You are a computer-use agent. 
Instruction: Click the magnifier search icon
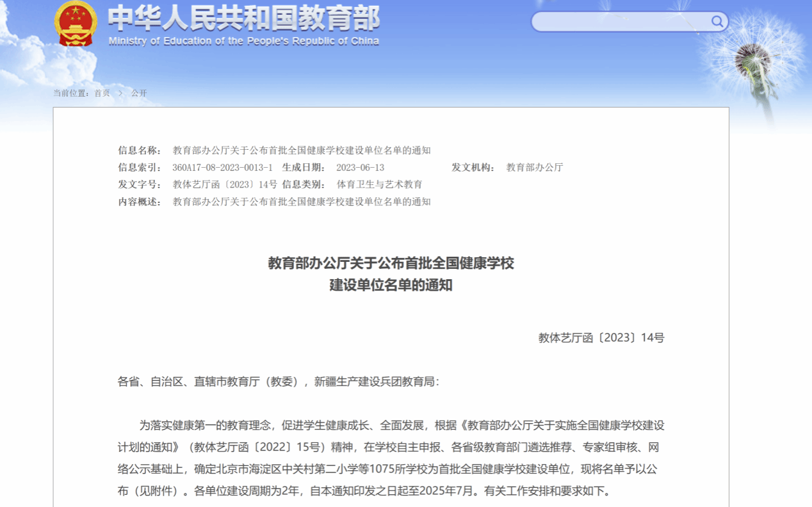717,22
